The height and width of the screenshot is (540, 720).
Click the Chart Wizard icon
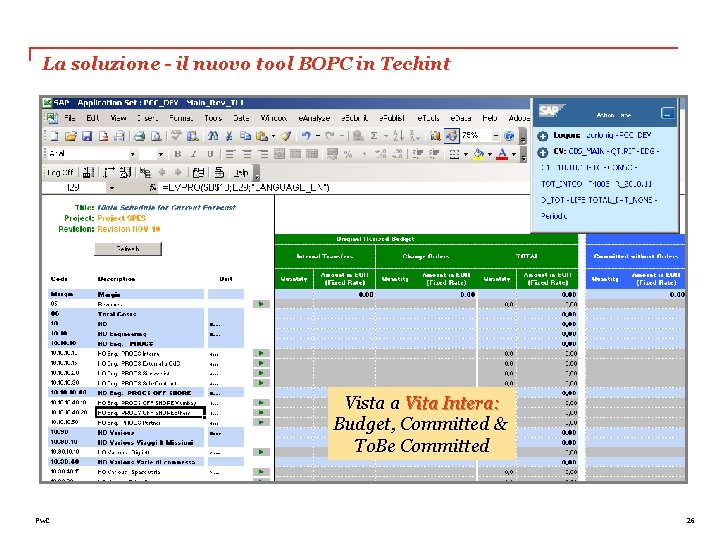point(435,136)
